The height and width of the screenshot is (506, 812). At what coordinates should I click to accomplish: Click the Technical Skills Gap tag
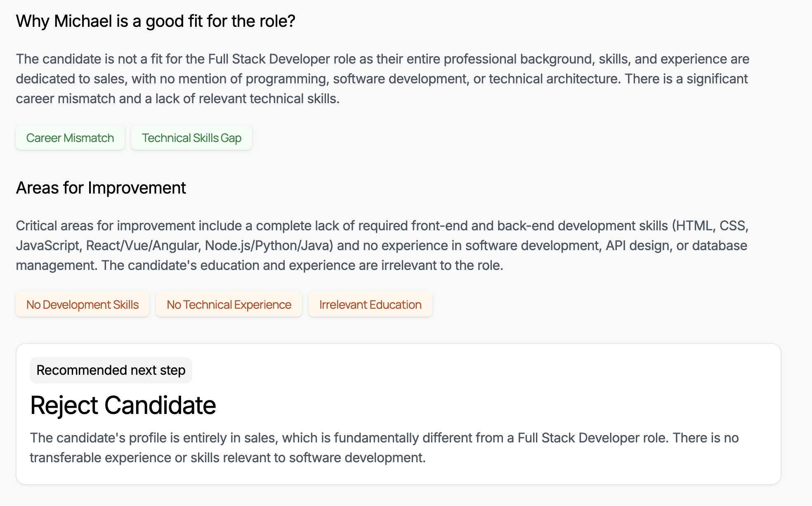point(191,138)
